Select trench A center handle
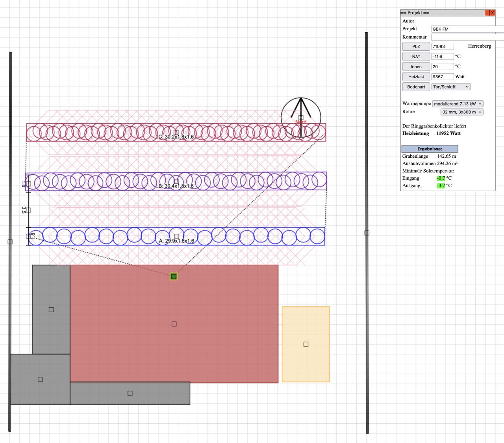 pyautogui.click(x=176, y=236)
